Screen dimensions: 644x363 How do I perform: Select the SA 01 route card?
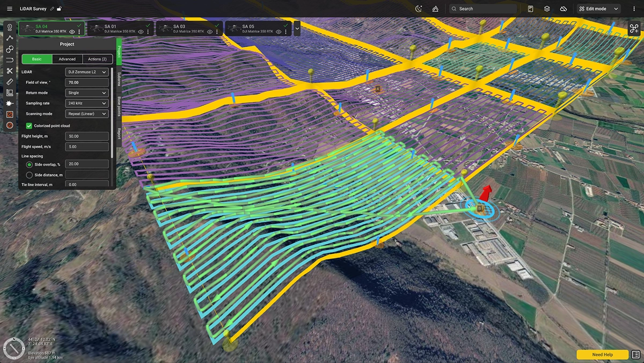click(120, 28)
